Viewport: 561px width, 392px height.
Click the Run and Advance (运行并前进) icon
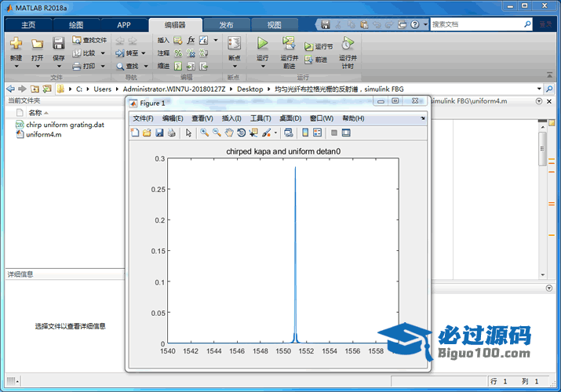(289, 43)
